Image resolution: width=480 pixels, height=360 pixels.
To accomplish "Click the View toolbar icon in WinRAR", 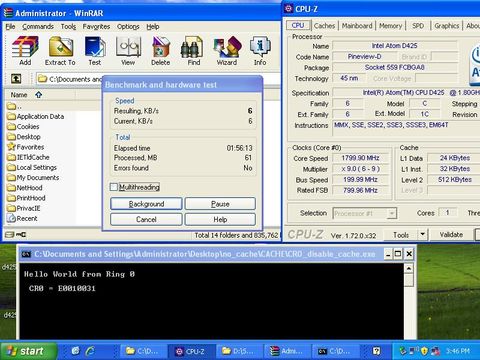I will point(128,51).
